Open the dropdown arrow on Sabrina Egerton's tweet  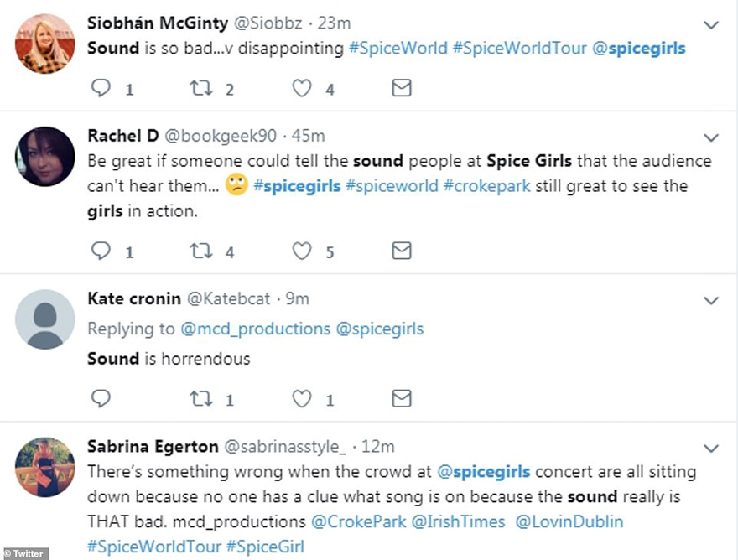click(711, 448)
